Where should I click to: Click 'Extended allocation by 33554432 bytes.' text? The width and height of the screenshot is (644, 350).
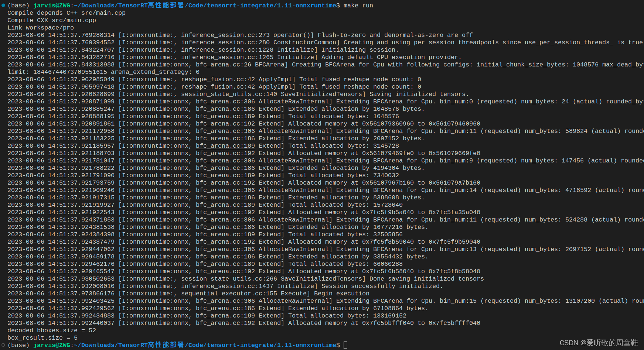tap(358, 257)
